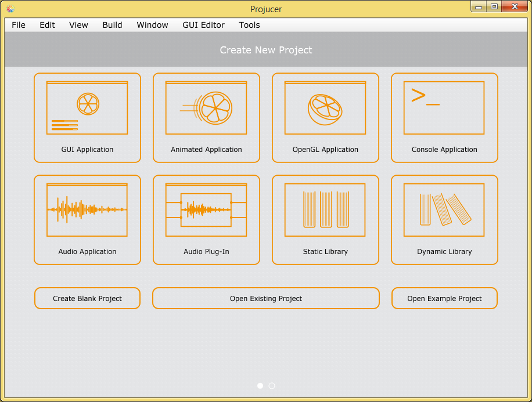Select the GUI Application project icon
The height and width of the screenshot is (402, 532).
click(87, 108)
